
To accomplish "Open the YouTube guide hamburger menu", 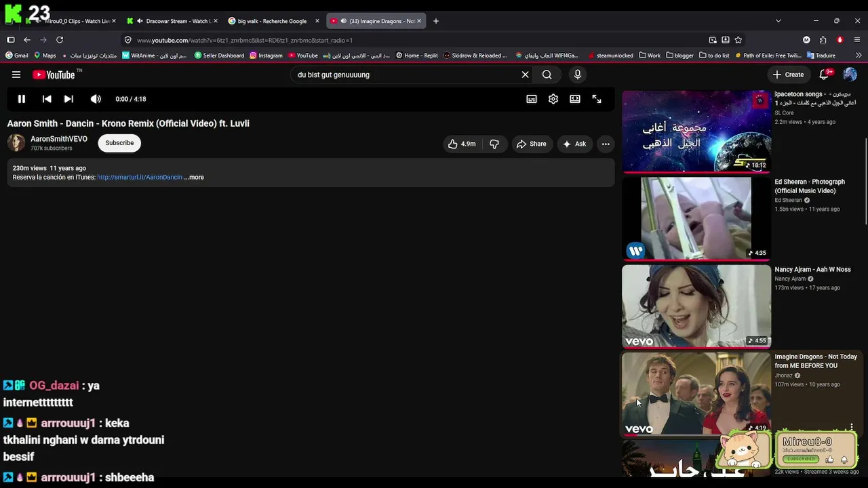I will coord(16,75).
